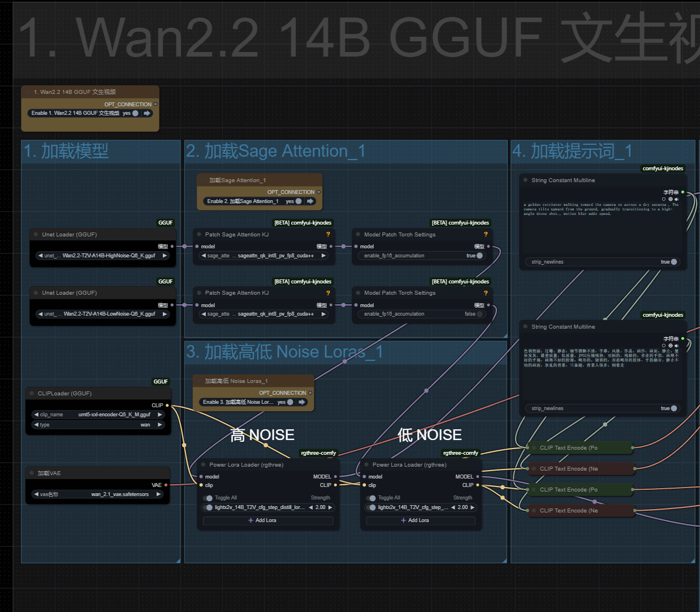
Task: Collapse the top Unet Loader (GGUF) node
Action: pos(36,235)
